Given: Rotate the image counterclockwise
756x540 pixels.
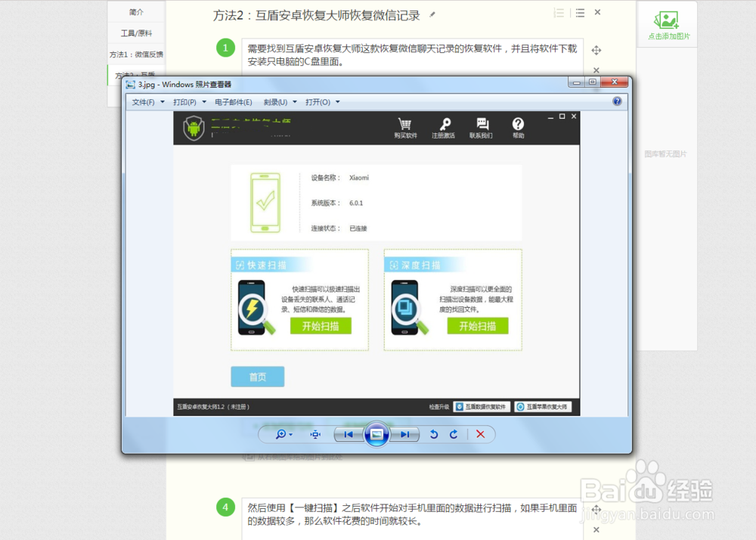Looking at the screenshot, I should click(433, 434).
